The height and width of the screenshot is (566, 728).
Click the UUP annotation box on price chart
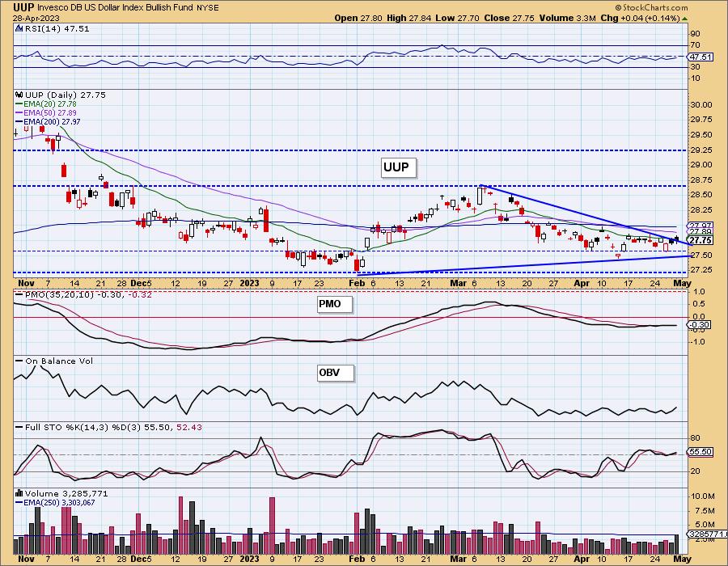point(398,167)
